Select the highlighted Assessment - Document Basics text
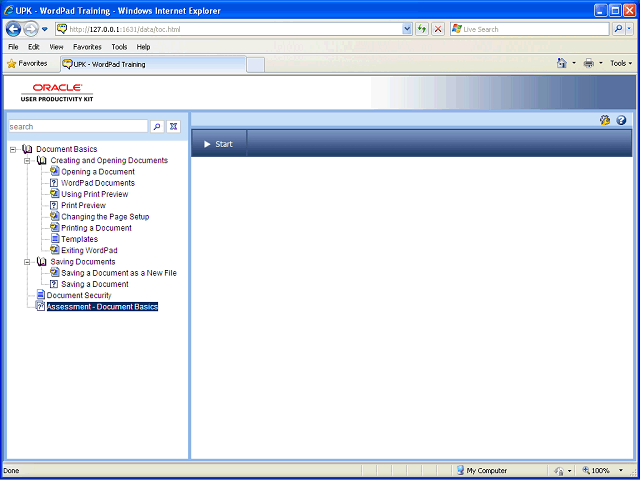The image size is (640, 480). click(x=102, y=307)
